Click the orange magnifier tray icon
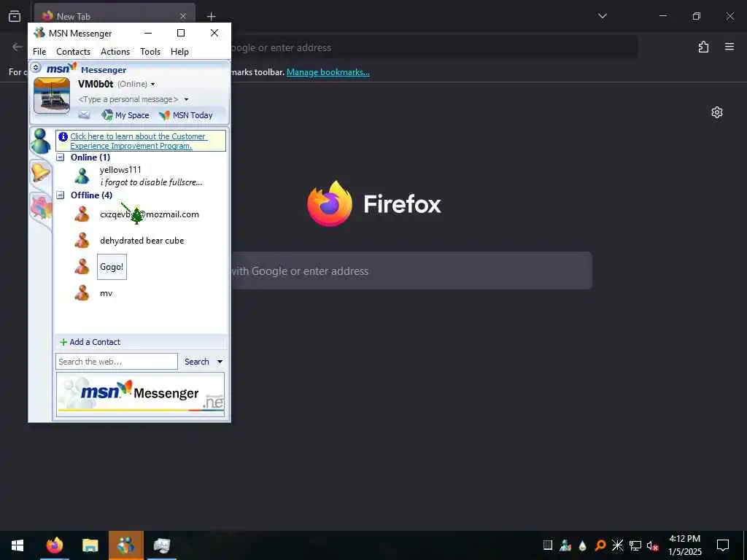 point(600,545)
